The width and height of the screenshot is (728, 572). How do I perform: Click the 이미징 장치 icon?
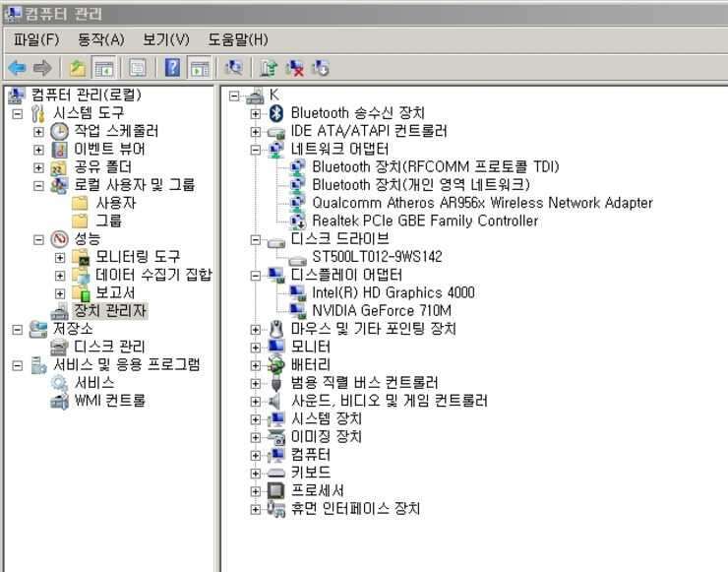tap(276, 437)
